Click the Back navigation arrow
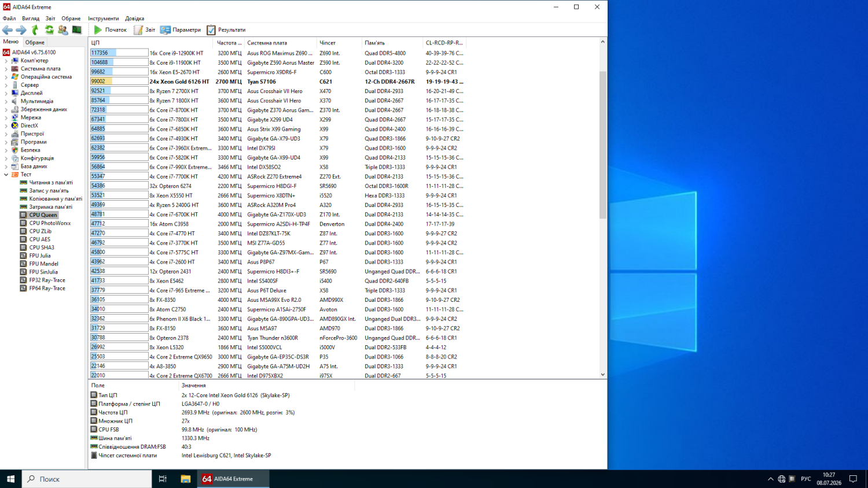The height and width of the screenshot is (488, 868). (x=7, y=30)
